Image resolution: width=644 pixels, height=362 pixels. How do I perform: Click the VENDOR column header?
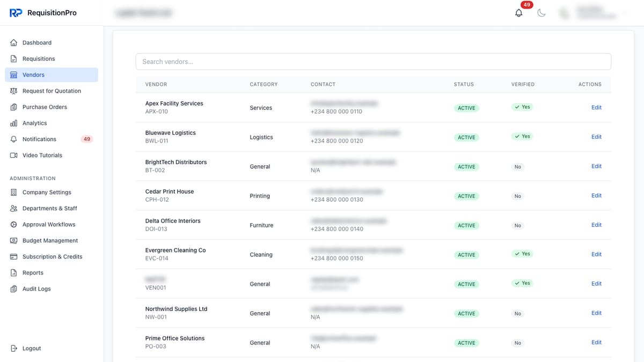(156, 84)
